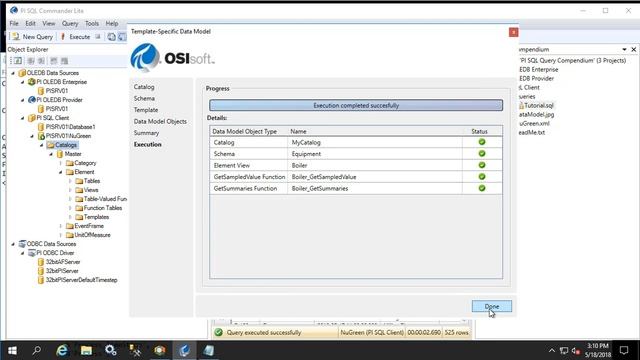The width and height of the screenshot is (640, 360).
Task: Click the green status check for Boiler_GetSummaries
Action: pos(482,188)
